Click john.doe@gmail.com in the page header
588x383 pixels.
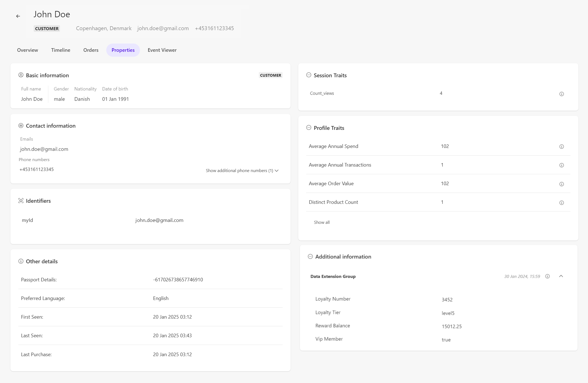[x=163, y=28]
